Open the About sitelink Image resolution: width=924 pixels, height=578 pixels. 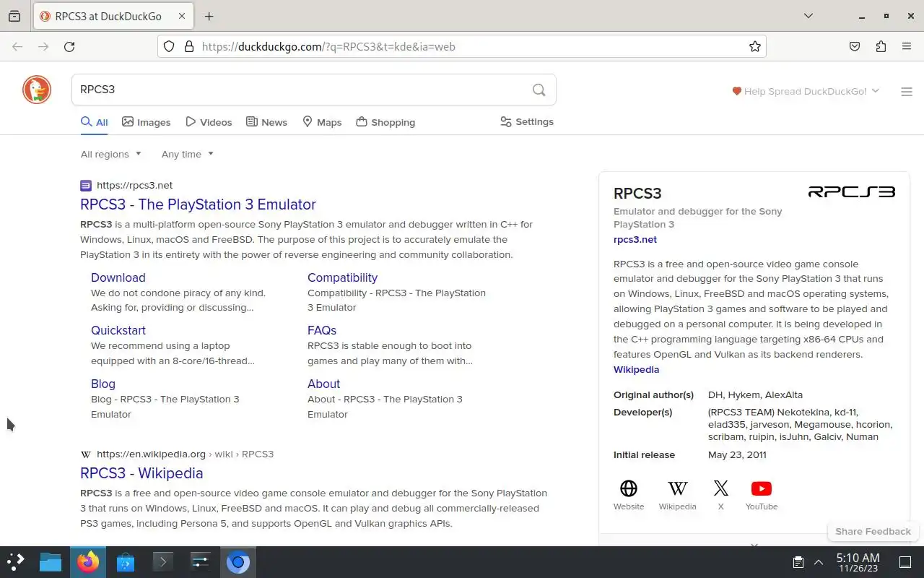click(x=323, y=384)
